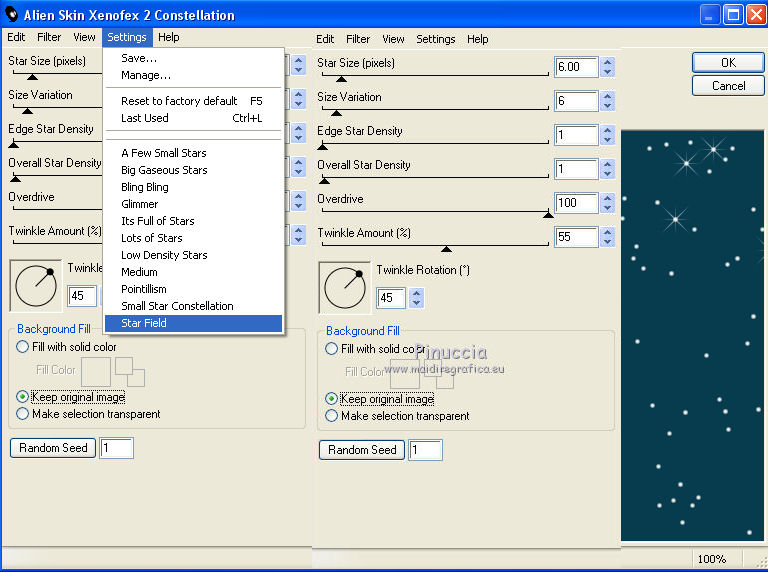The image size is (768, 572).
Task: Pick the Bling Bling preset
Action: coord(193,187)
